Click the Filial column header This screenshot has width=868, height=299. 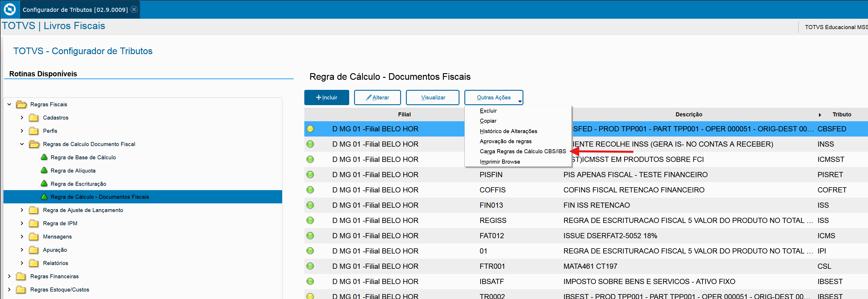(x=404, y=115)
